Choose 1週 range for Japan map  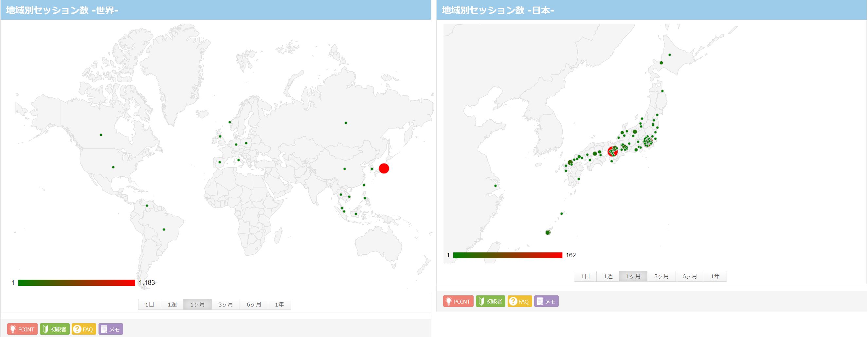click(x=608, y=276)
